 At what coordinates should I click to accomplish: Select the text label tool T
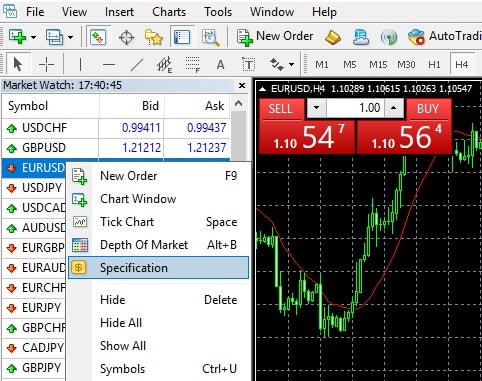tap(249, 64)
